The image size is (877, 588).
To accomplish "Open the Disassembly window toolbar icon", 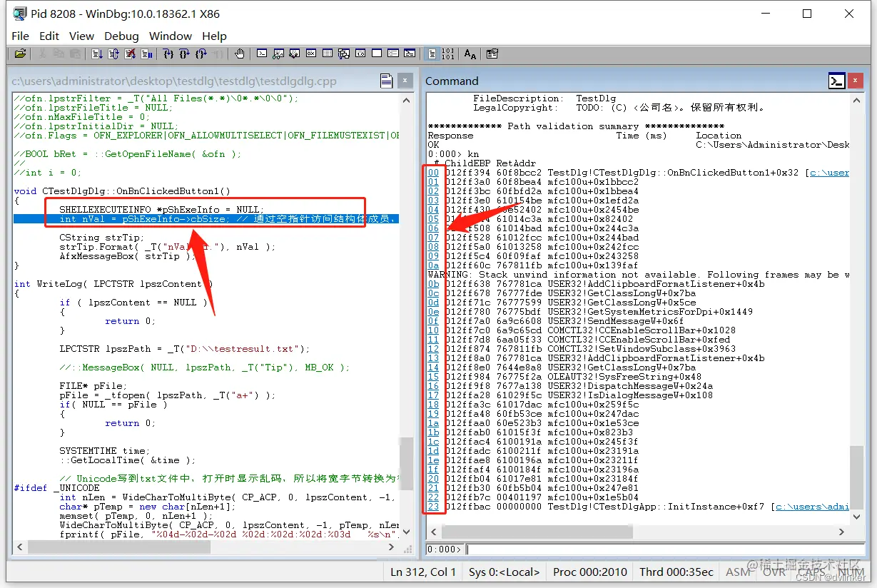I will tap(360, 54).
